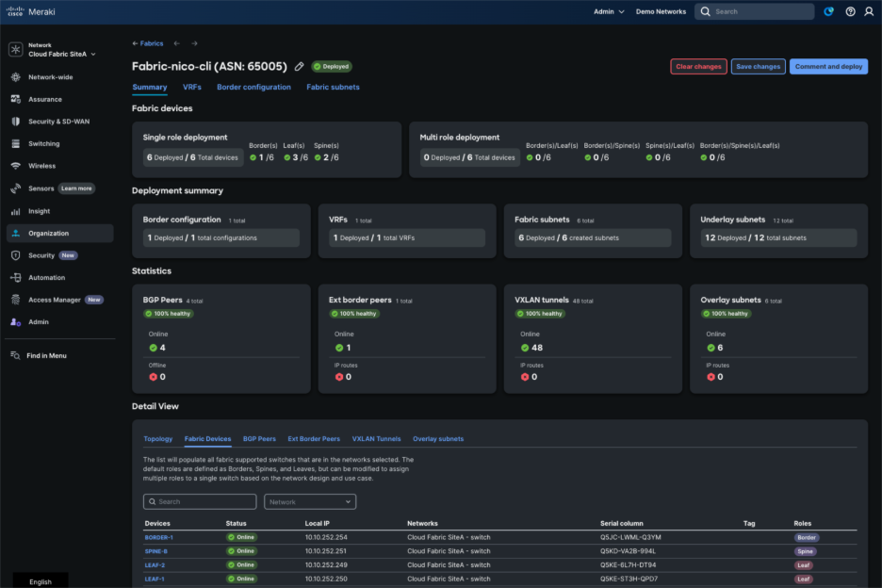Open the Network filter dropdown
The image size is (882, 588).
click(310, 502)
